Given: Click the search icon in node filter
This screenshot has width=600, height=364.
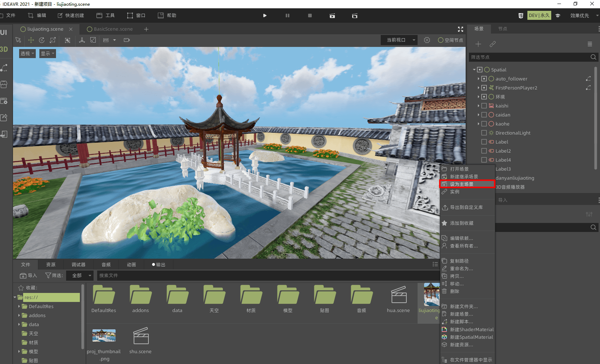Looking at the screenshot, I should point(593,57).
